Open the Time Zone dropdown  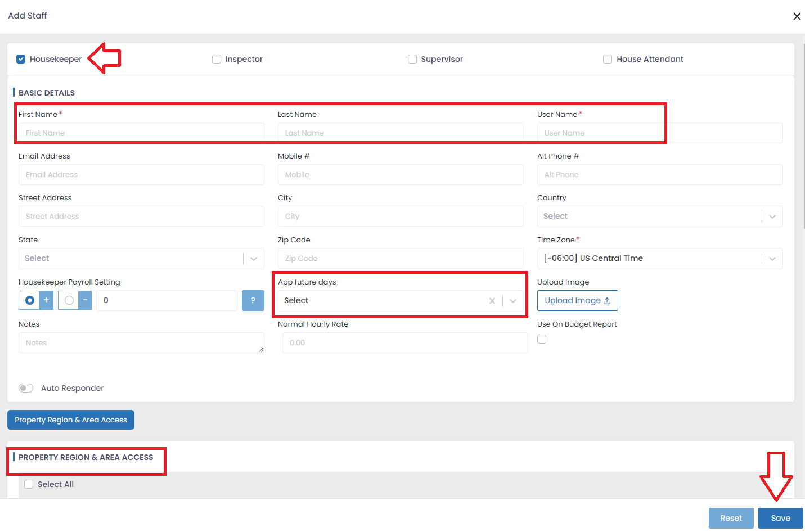(x=660, y=259)
